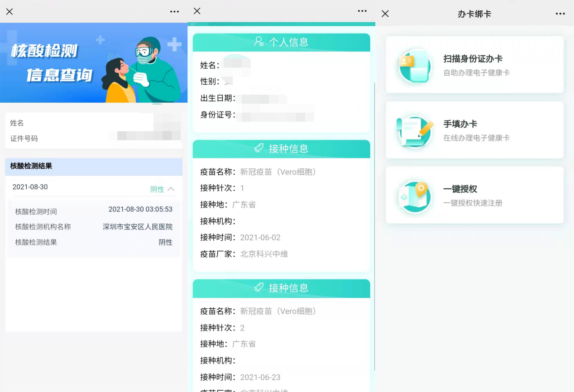Click the 一键授权快速注册 subtitle
The image size is (574, 392).
(473, 203)
